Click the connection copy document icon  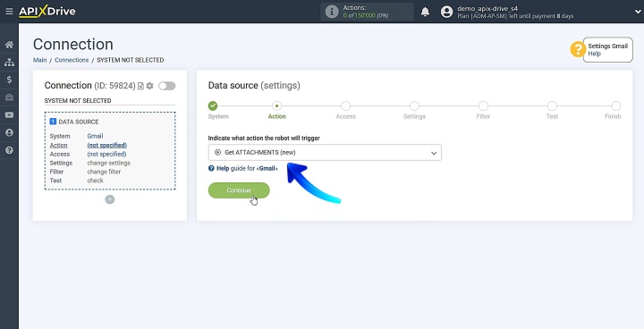(x=141, y=86)
